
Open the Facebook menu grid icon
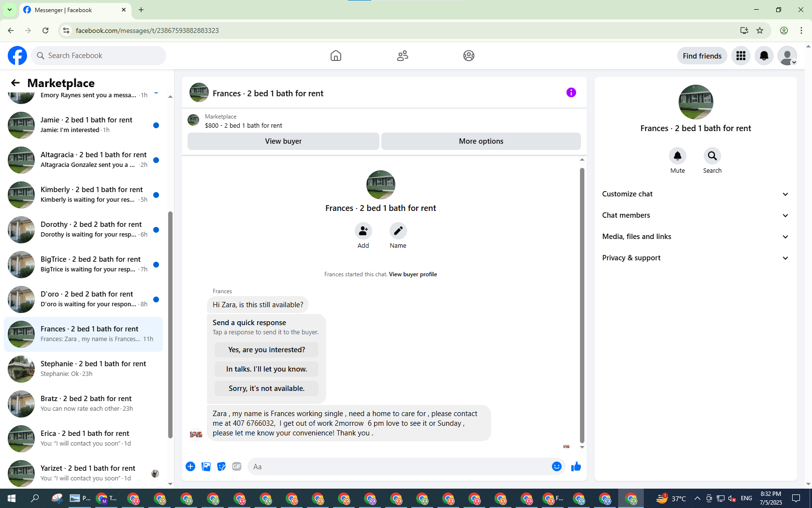741,56
